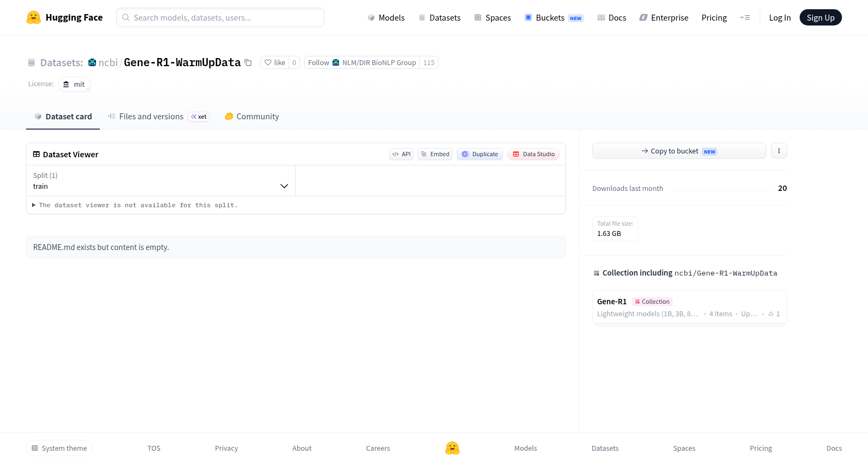Screen dimensions: 868x467
Task: Click the footer Hugging Face emoji logo
Action: pyautogui.click(x=452, y=448)
